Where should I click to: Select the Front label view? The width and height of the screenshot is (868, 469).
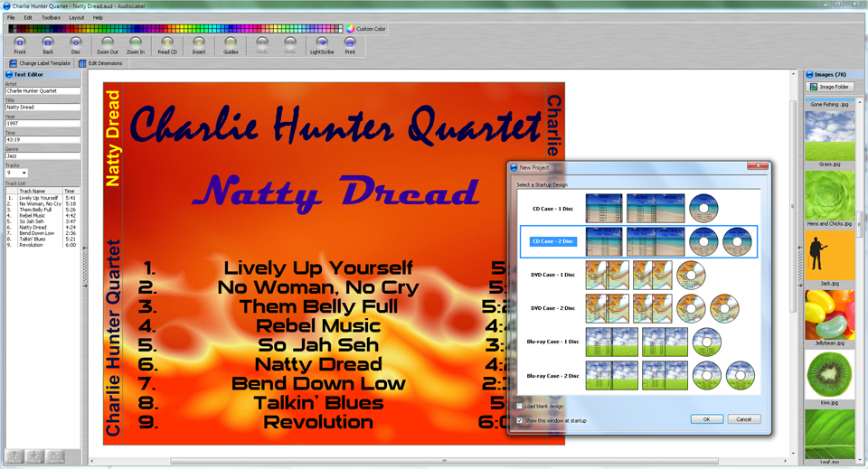pos(20,45)
